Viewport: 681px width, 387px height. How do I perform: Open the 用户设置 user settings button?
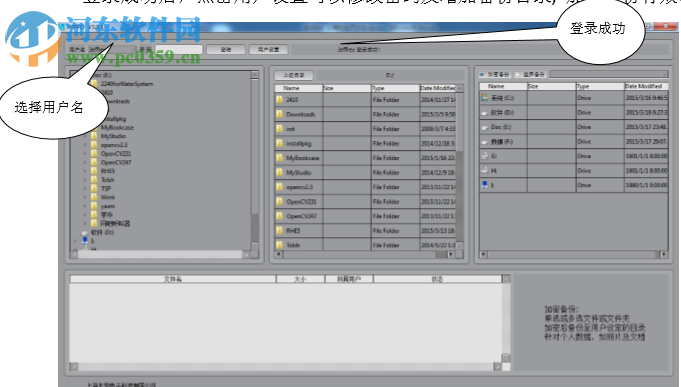(x=268, y=50)
